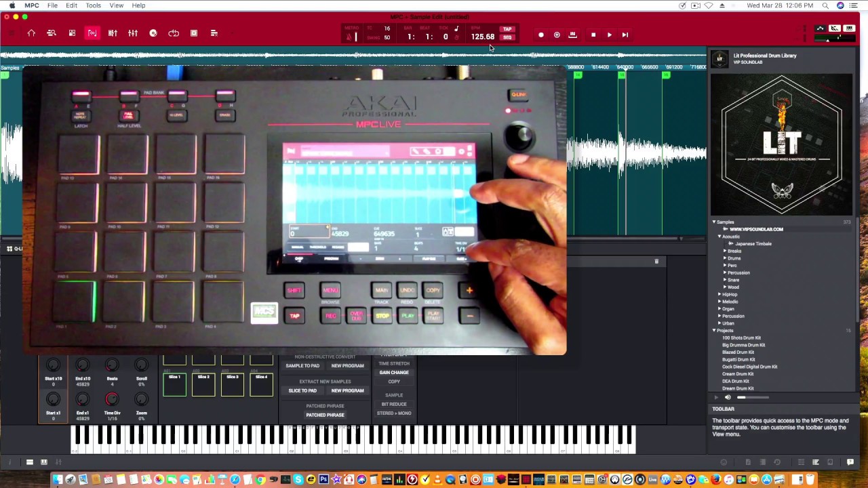Expand the Drums folder
868x488 pixels.
724,258
